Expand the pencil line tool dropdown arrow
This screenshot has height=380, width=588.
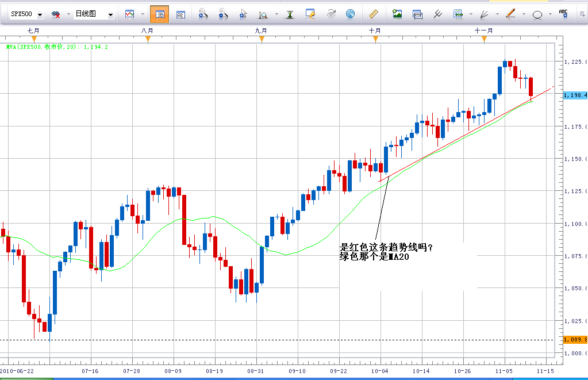point(524,14)
